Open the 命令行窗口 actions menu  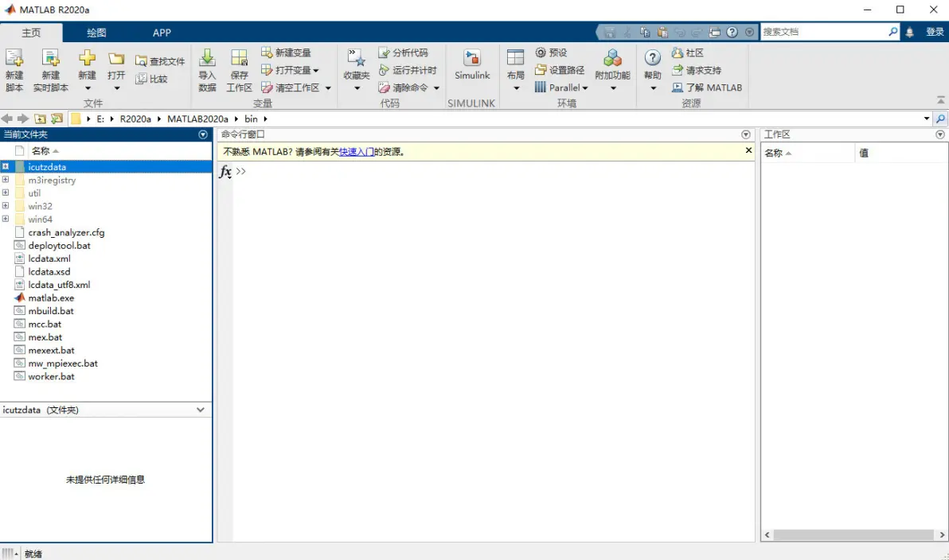point(746,134)
